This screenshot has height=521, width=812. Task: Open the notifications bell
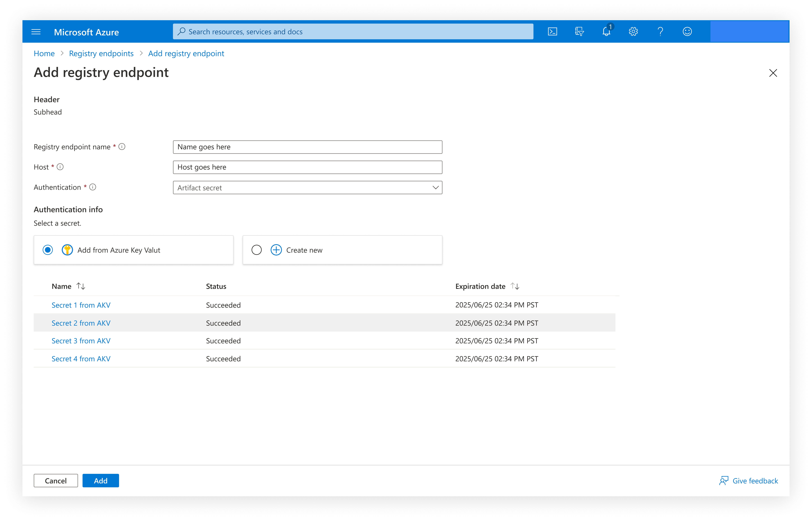(606, 31)
